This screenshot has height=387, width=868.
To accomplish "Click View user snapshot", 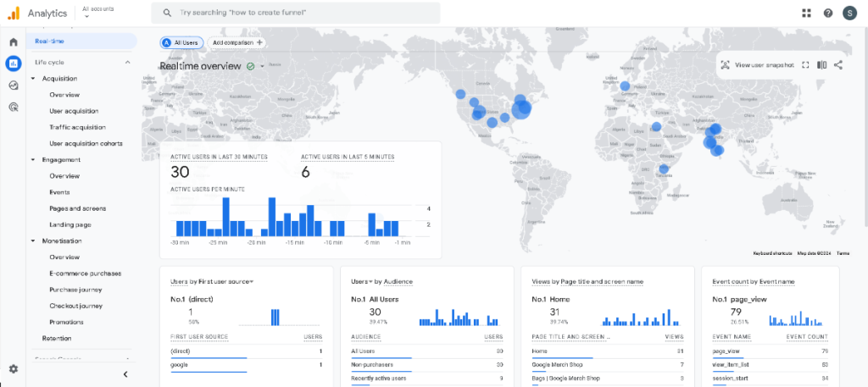I will click(757, 64).
